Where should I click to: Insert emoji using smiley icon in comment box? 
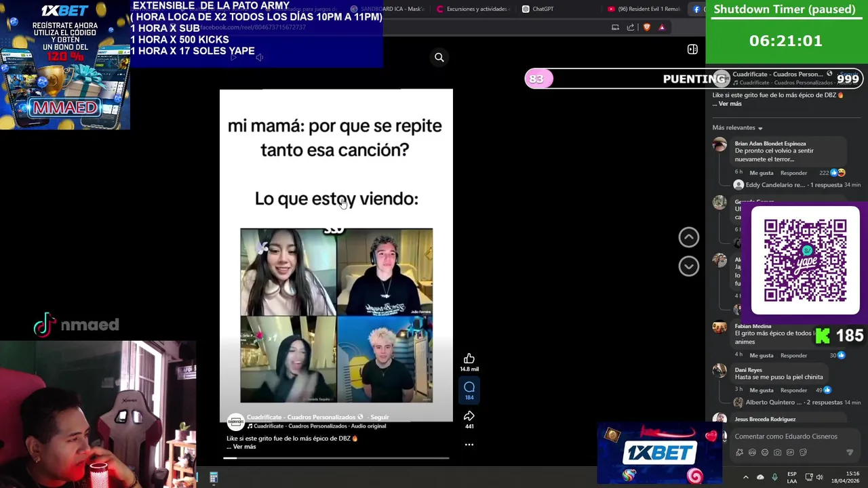[765, 452]
